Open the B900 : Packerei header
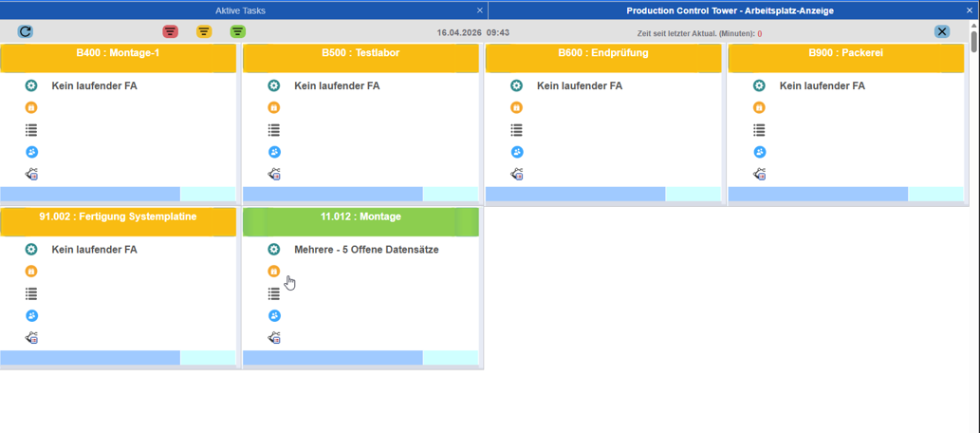 pyautogui.click(x=845, y=58)
